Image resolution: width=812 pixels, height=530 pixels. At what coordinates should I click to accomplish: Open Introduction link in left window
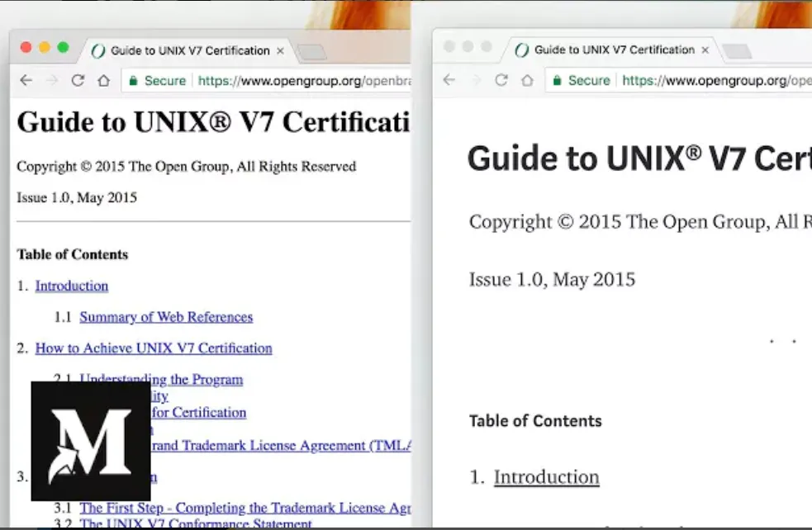[x=72, y=286]
